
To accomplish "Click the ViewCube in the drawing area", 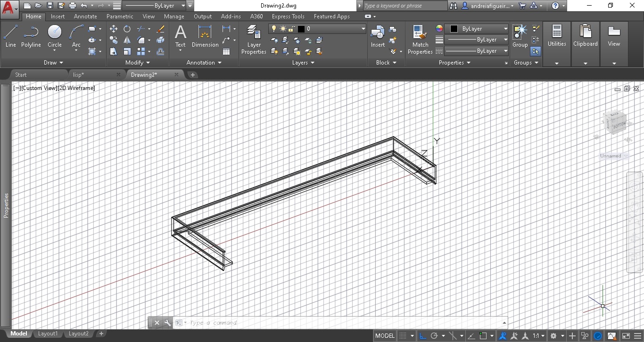I will coord(616,122).
